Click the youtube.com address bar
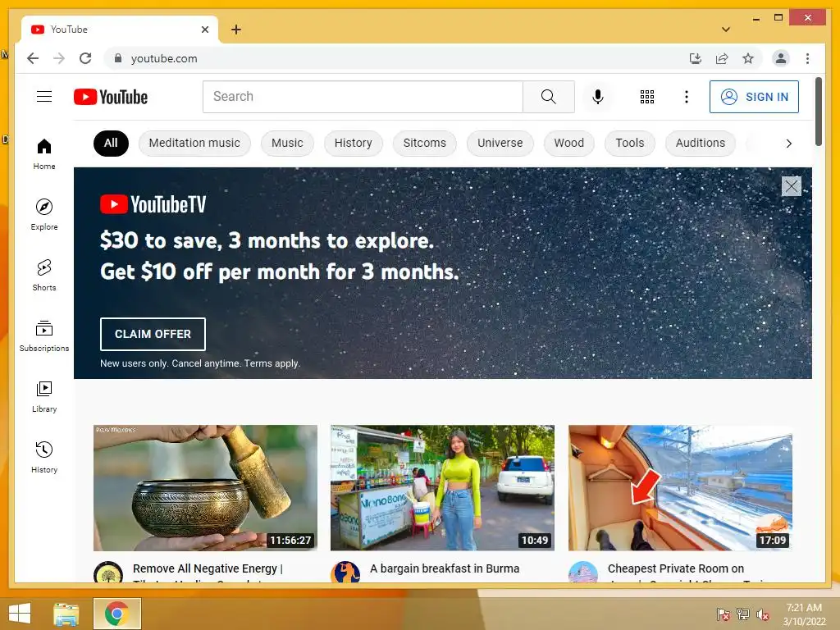Viewport: 840px width, 630px height. [396, 58]
